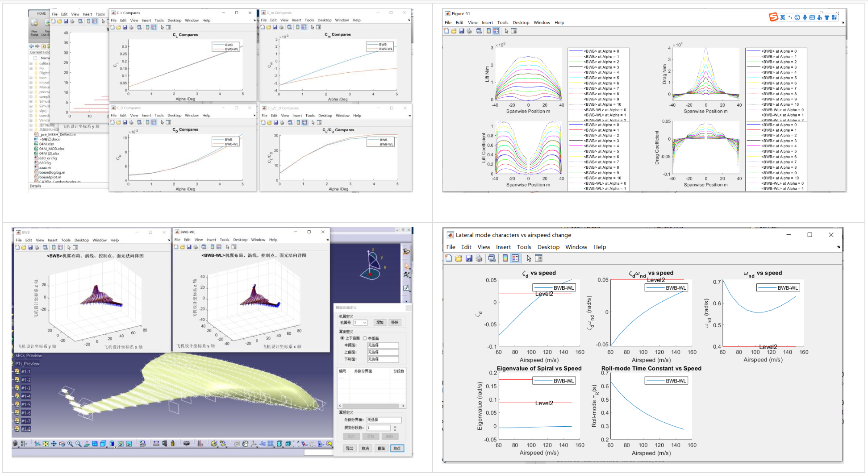Open the Insert menu in Figure 51
This screenshot has height=474, width=868.
pyautogui.click(x=487, y=23)
